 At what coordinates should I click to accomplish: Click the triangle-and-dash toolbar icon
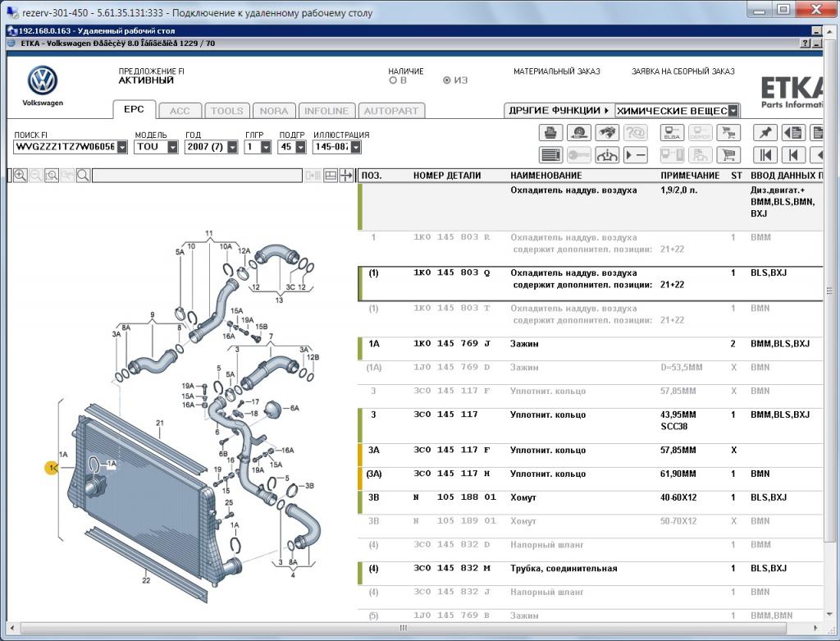(636, 155)
